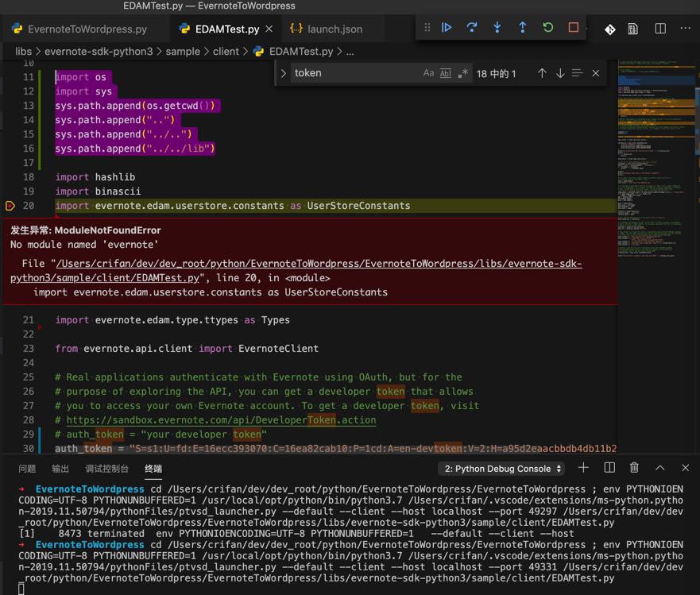Restart the debug session
Image resolution: width=700 pixels, height=595 pixels.
pos(547,28)
